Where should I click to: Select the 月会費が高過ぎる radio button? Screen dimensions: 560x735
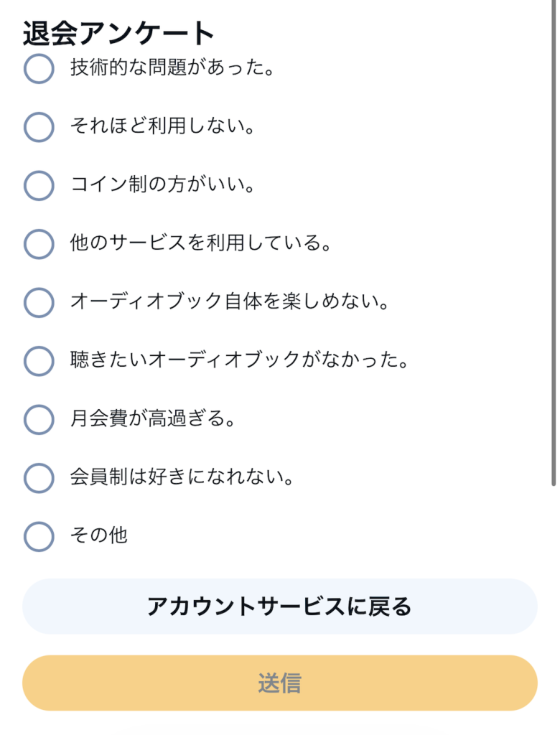click(39, 419)
